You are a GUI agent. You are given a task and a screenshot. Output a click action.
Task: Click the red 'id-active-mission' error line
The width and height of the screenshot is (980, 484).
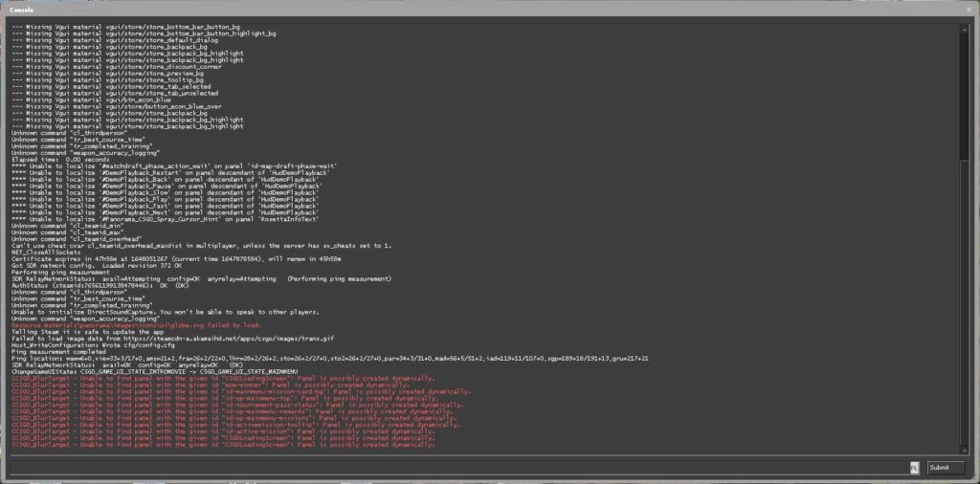tap(223, 431)
